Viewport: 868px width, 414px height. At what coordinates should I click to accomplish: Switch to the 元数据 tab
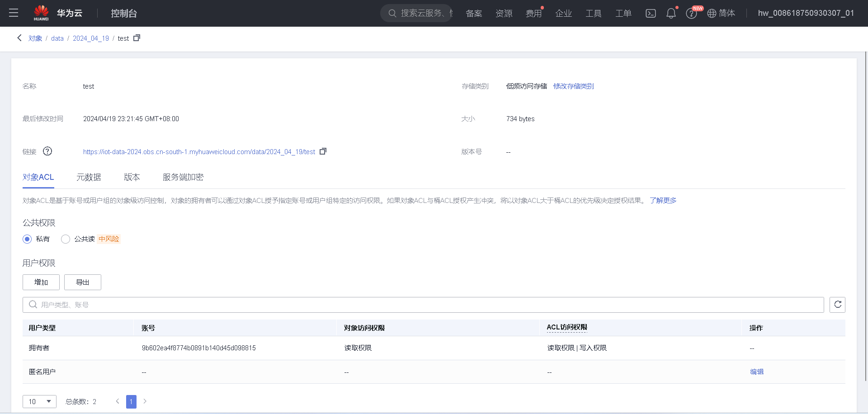tap(89, 177)
